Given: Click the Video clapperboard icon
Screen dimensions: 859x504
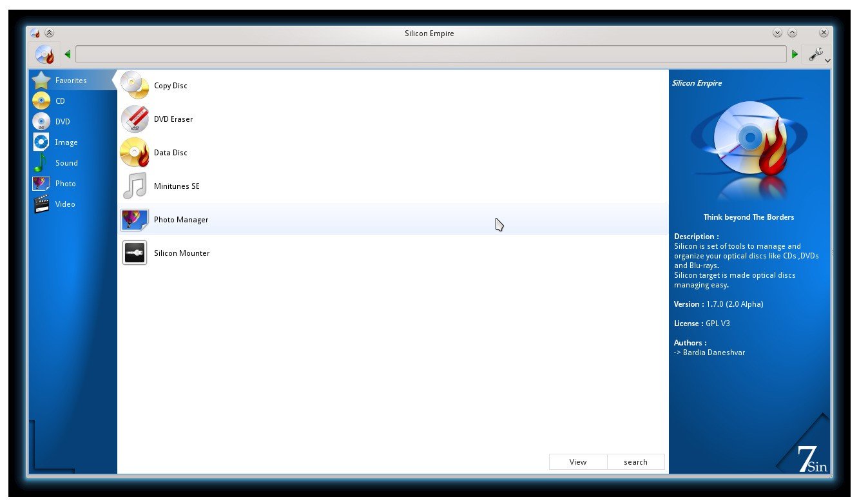Looking at the screenshot, I should point(41,204).
